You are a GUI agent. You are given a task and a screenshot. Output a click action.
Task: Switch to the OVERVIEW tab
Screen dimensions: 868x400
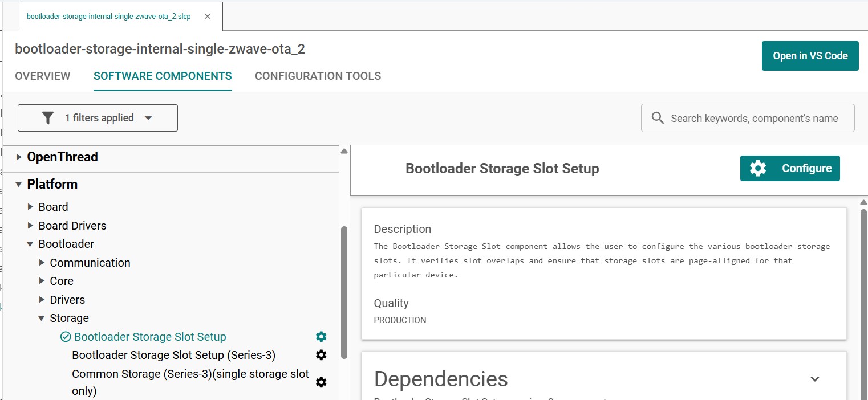(x=43, y=76)
